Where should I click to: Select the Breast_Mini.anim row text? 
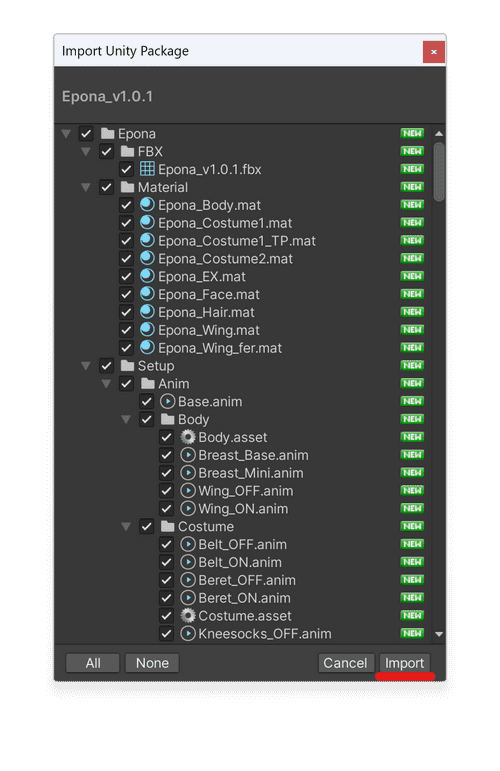pyautogui.click(x=251, y=473)
